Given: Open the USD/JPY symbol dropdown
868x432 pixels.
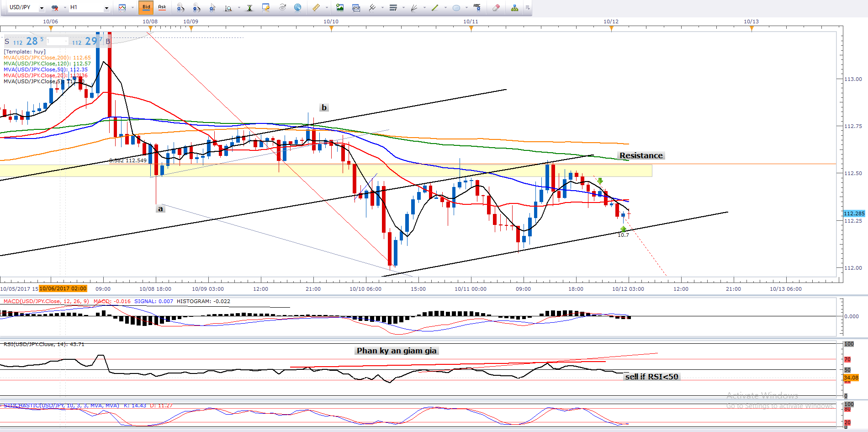Looking at the screenshot, I should click(x=42, y=8).
